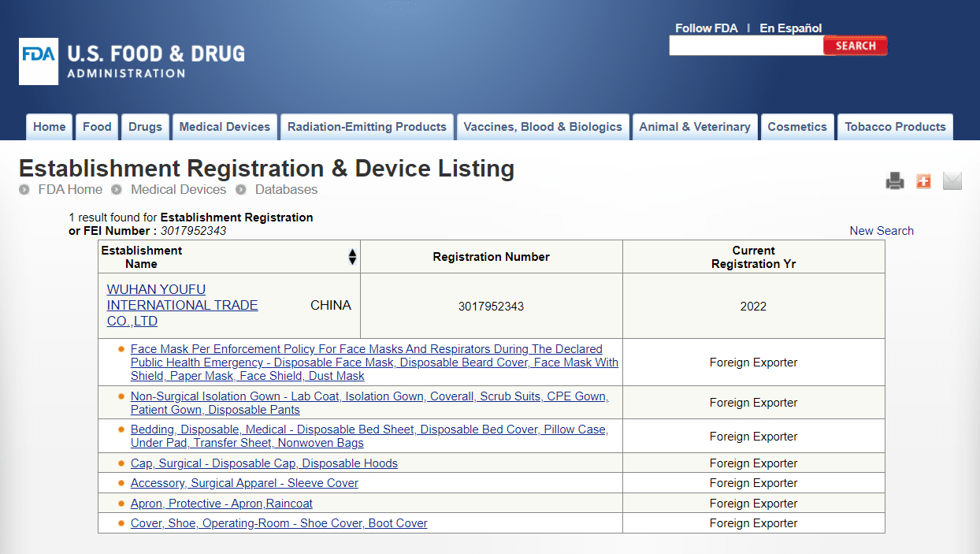Go to Vaccines, Blood & Biologics tab
980x554 pixels.
543,127
